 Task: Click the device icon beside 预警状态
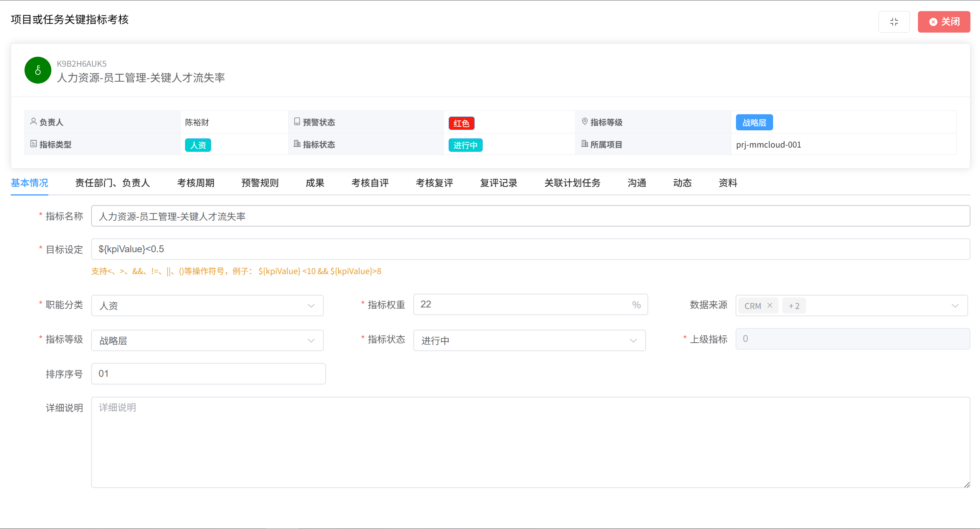click(297, 122)
